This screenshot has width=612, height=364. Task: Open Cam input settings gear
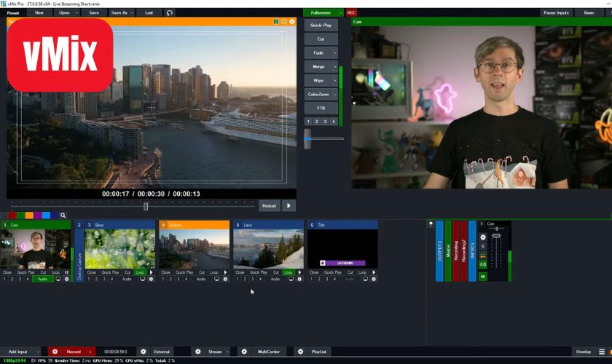(67, 279)
